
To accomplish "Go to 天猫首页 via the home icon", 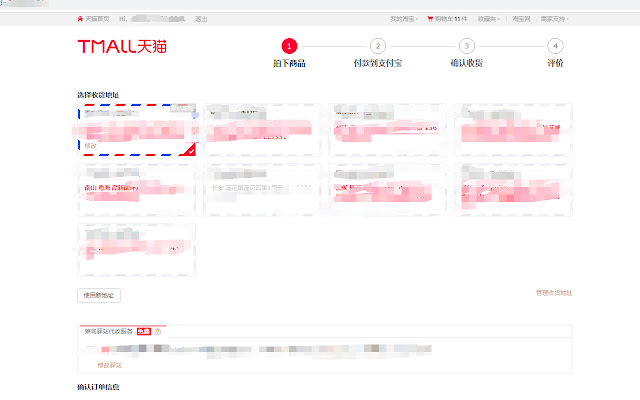I will [80, 19].
